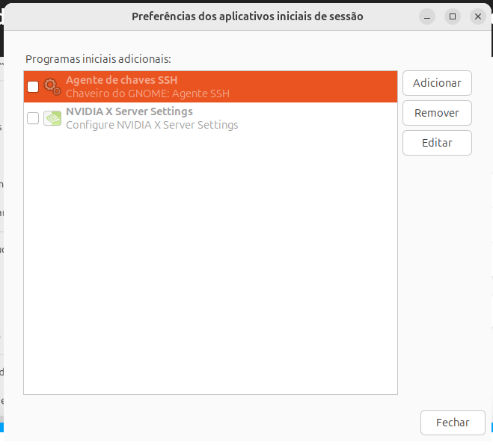
Task: Select the Agente de chaves SSH title
Action: click(121, 80)
